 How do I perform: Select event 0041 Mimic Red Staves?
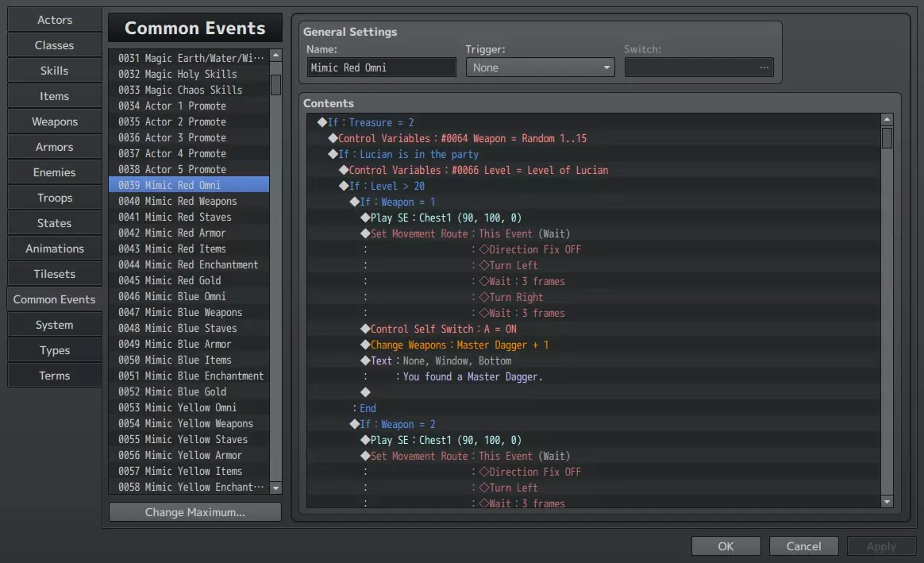pyautogui.click(x=189, y=217)
